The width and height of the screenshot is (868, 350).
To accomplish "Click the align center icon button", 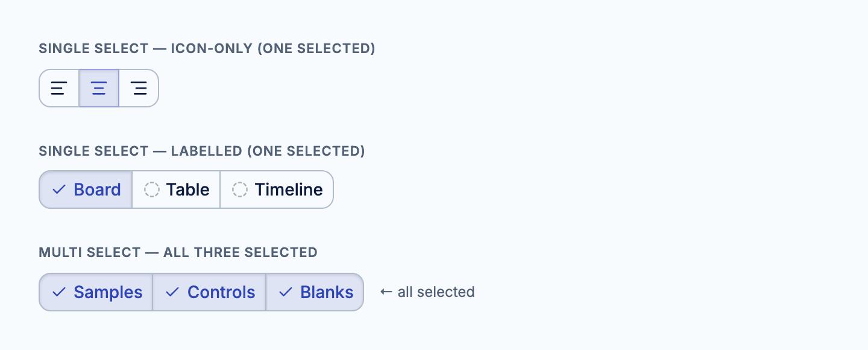I will point(99,88).
